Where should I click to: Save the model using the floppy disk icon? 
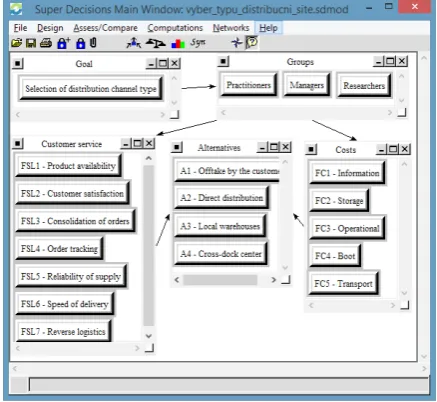coord(31,43)
